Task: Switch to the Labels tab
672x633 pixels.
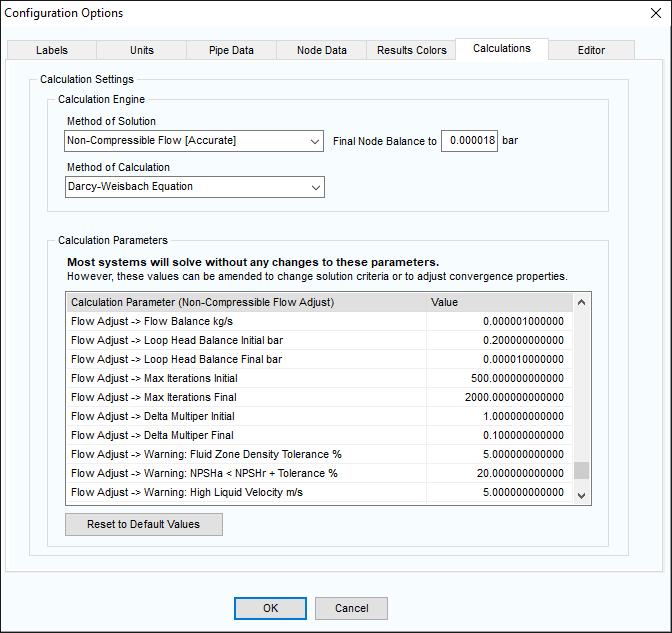Action: tap(52, 50)
